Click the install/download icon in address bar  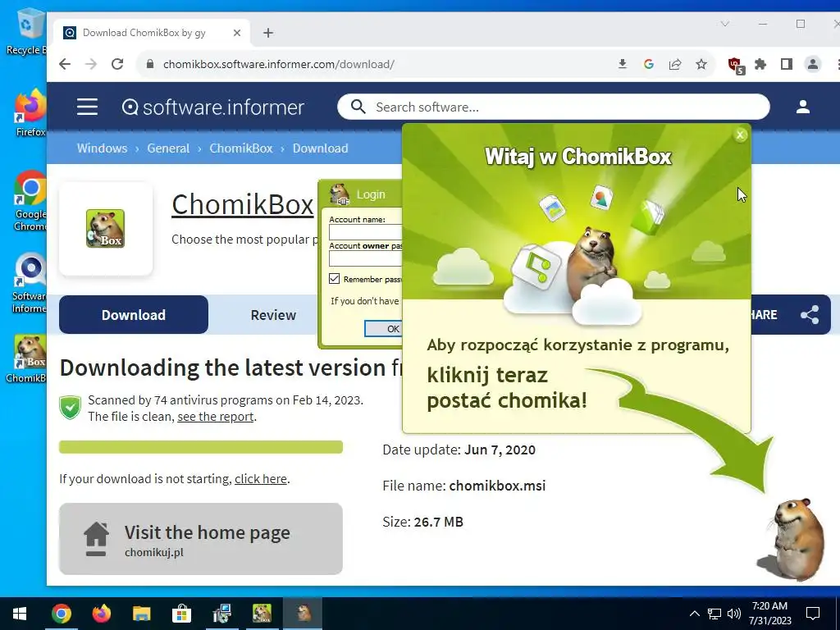(622, 64)
